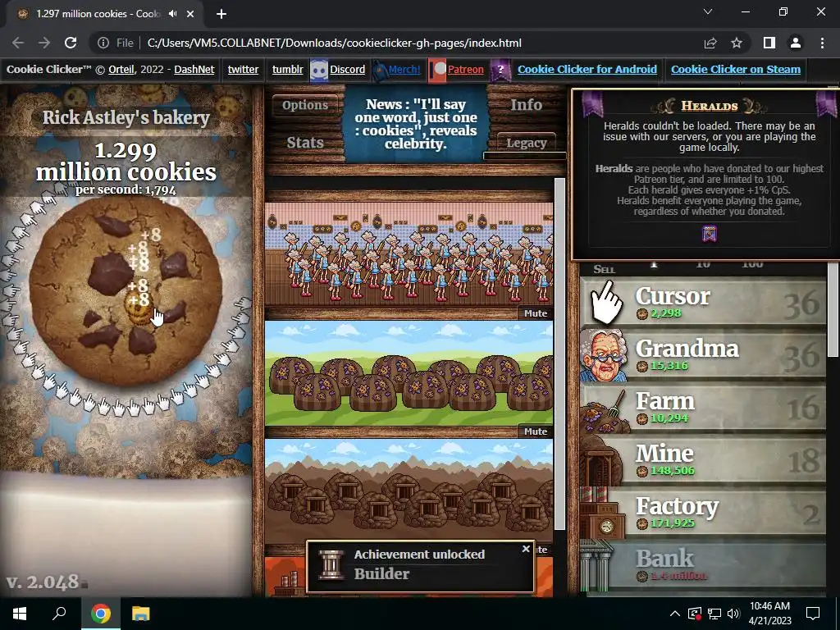The height and width of the screenshot is (630, 840).
Task: Open Chrome tab search dropdown
Action: pos(708,11)
